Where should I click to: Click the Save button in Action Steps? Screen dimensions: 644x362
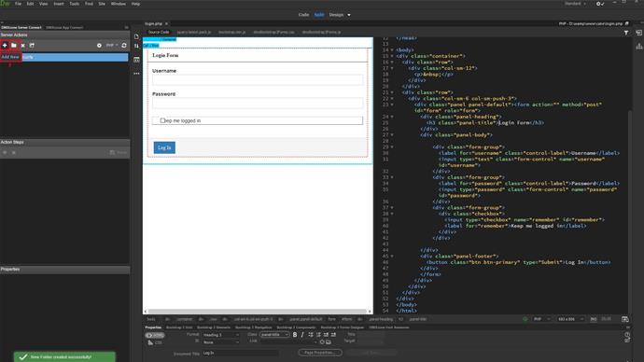pyautogui.click(x=119, y=153)
